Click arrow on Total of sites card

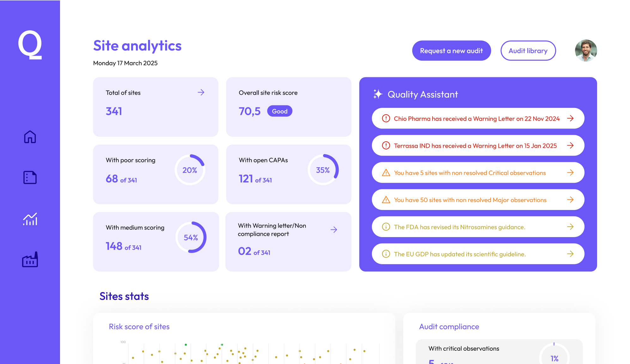click(201, 92)
